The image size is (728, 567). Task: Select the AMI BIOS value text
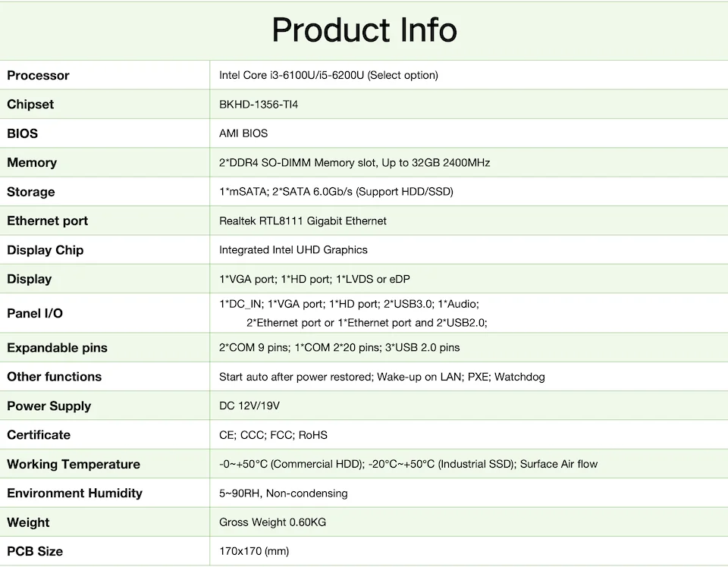pyautogui.click(x=243, y=133)
